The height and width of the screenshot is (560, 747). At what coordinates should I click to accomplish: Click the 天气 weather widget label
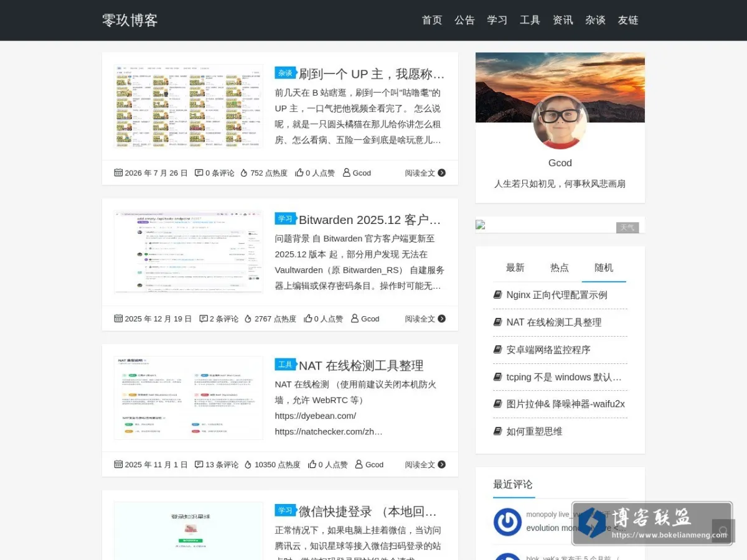pos(627,228)
